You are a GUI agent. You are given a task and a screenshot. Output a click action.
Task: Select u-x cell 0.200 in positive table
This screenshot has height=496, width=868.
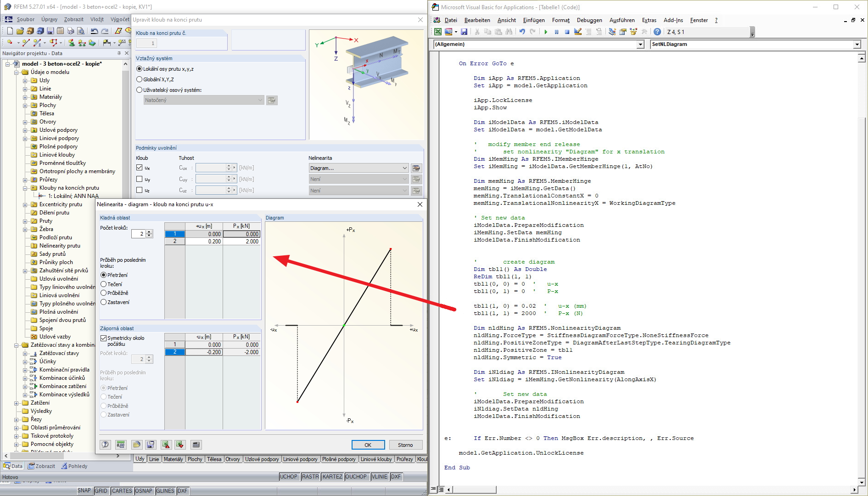204,242
